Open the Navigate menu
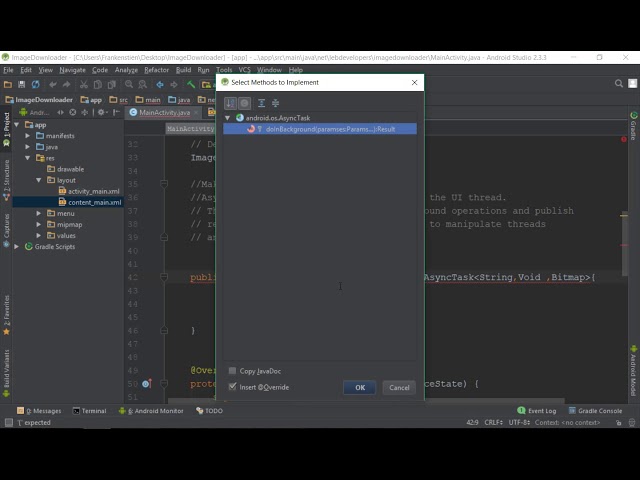The image size is (640, 480). point(72,70)
